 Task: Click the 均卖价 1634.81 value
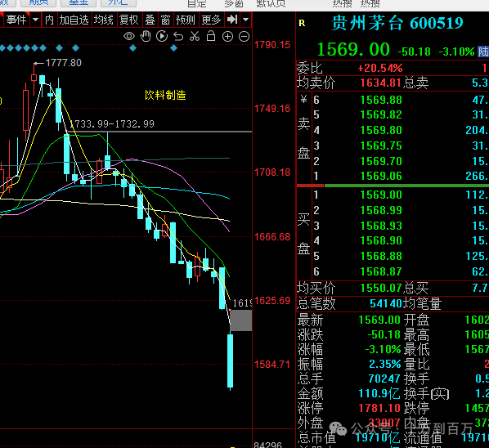click(380, 83)
